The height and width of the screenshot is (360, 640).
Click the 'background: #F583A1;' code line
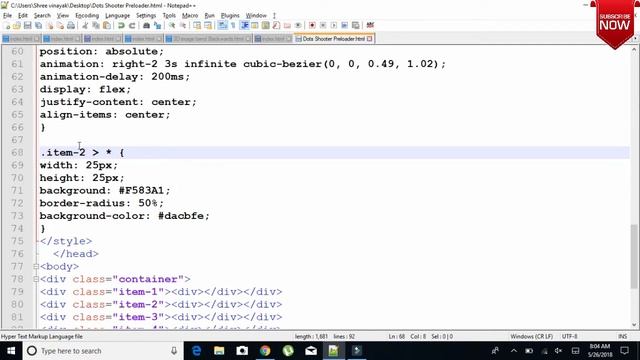pyautogui.click(x=105, y=191)
